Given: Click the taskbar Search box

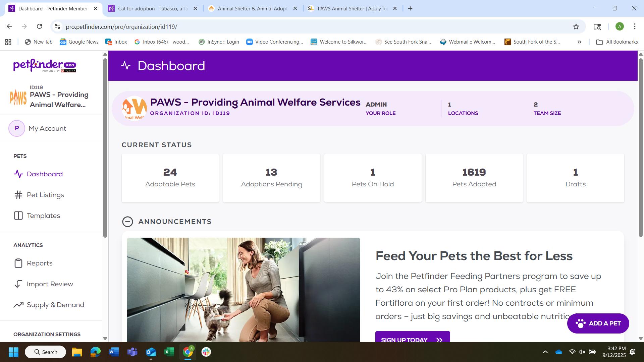Looking at the screenshot, I should [x=45, y=352].
